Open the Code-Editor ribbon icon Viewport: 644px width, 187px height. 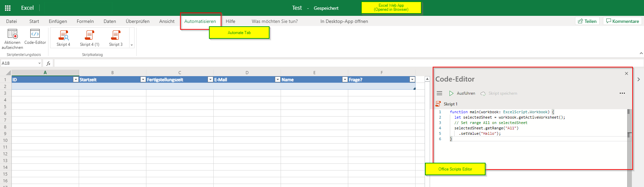[x=35, y=34]
